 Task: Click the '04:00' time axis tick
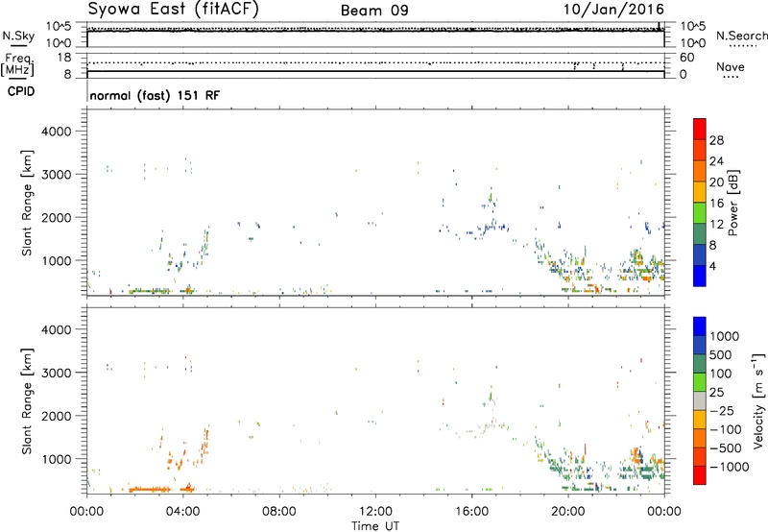(183, 512)
